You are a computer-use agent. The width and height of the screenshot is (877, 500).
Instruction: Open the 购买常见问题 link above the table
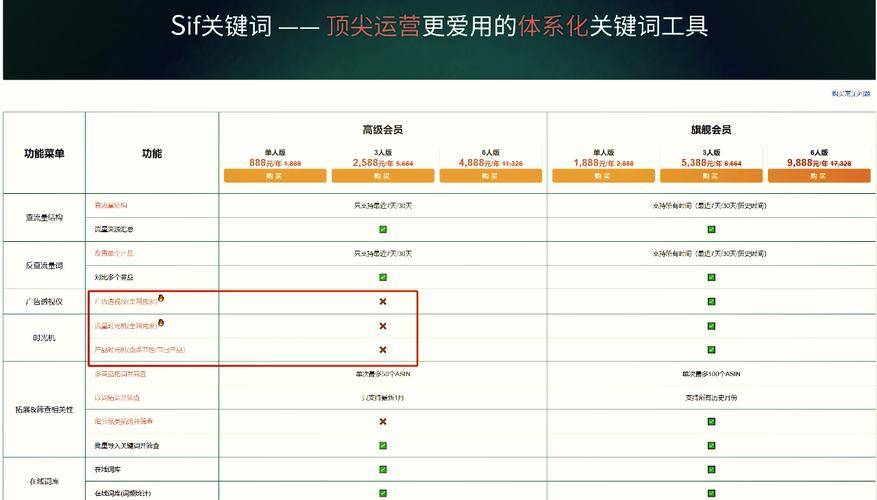[x=851, y=93]
